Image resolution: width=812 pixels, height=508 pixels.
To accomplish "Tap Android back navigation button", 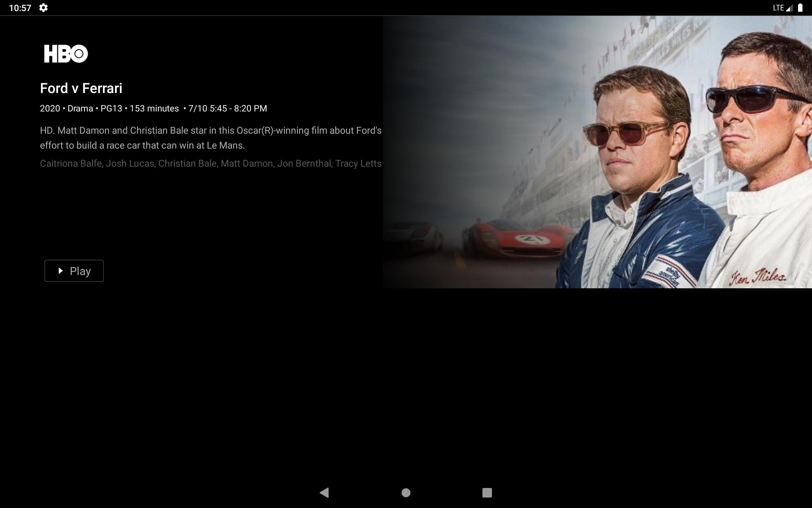I will (324, 493).
